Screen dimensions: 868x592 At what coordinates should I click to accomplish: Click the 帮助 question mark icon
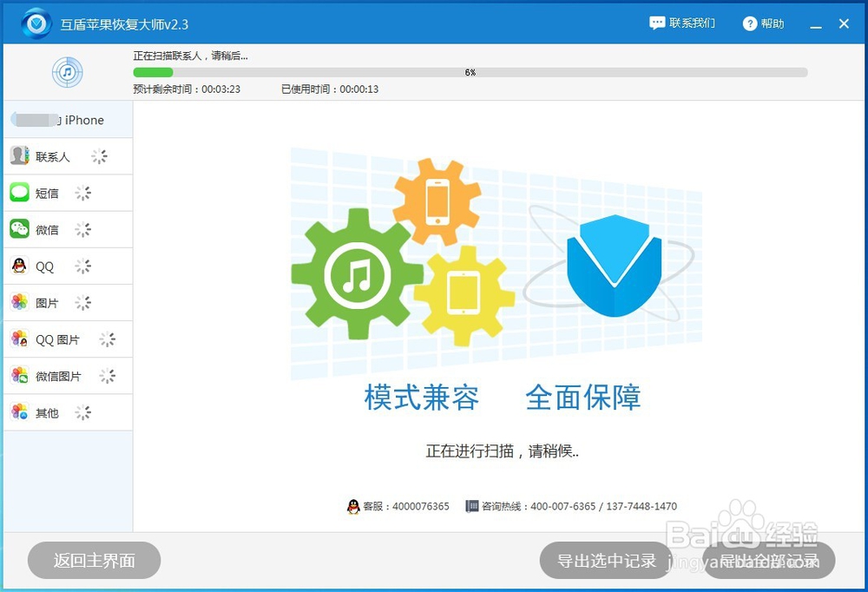tap(750, 23)
